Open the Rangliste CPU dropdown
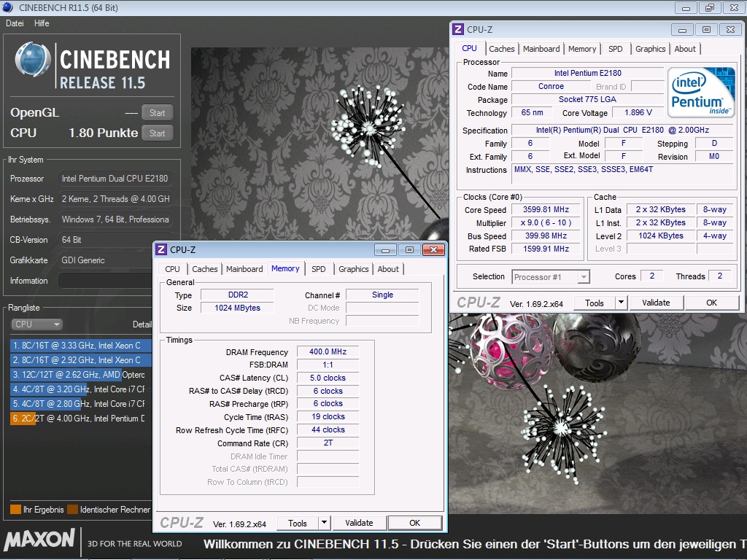Screen dimensions: 747x560 pos(36,324)
